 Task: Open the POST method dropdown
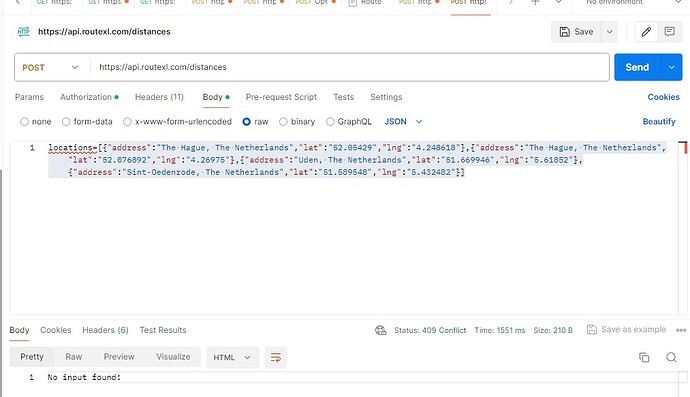50,67
